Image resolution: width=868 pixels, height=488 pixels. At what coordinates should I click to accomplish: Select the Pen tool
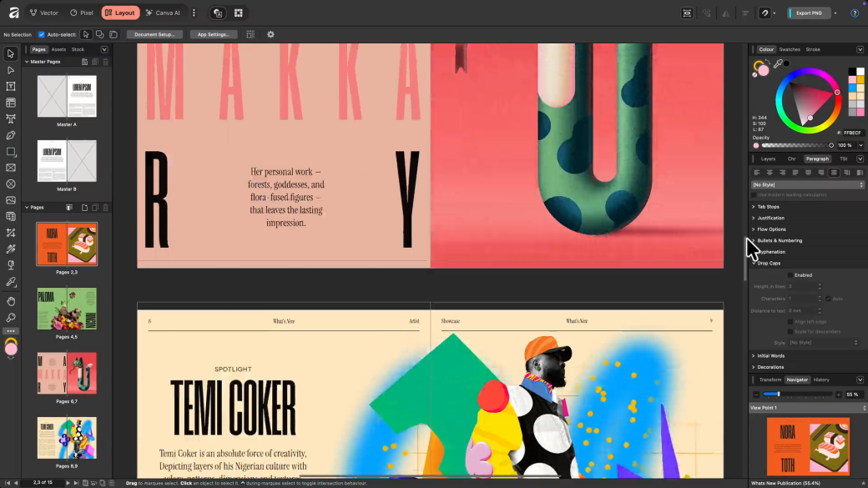[x=11, y=134]
